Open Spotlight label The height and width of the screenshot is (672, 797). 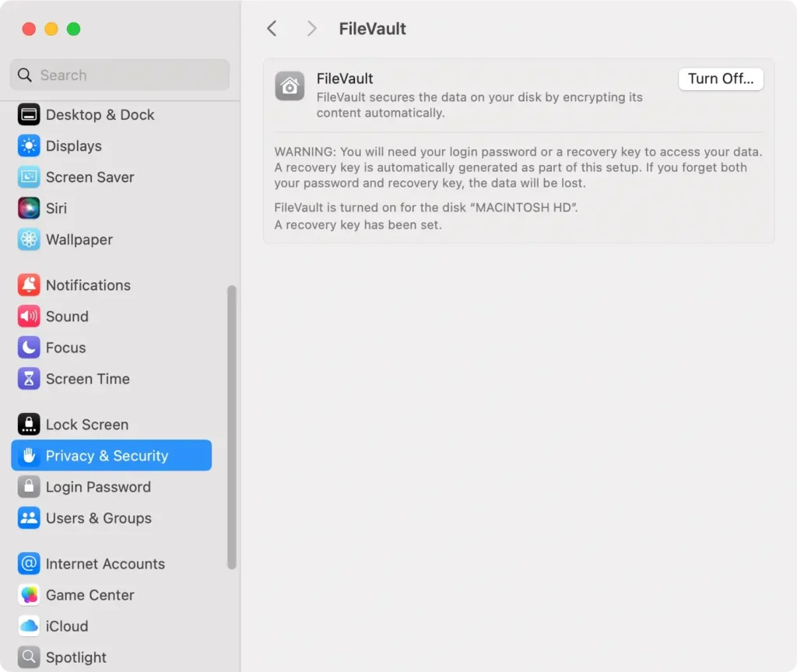(76, 657)
